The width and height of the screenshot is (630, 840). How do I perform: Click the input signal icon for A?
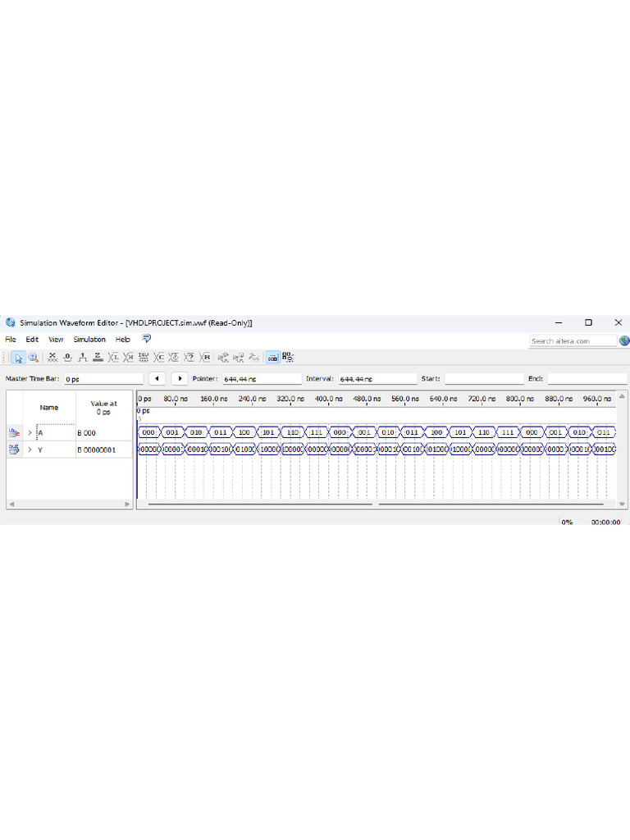15,433
